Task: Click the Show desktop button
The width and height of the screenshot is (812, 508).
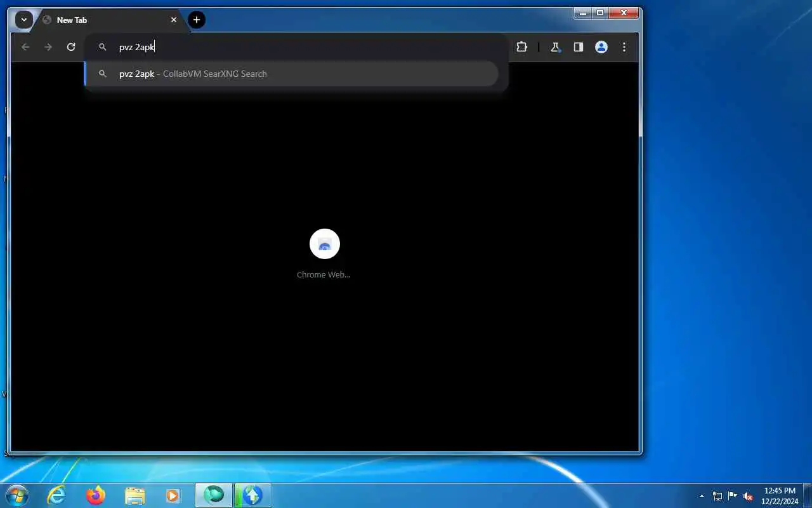Action: [x=807, y=495]
